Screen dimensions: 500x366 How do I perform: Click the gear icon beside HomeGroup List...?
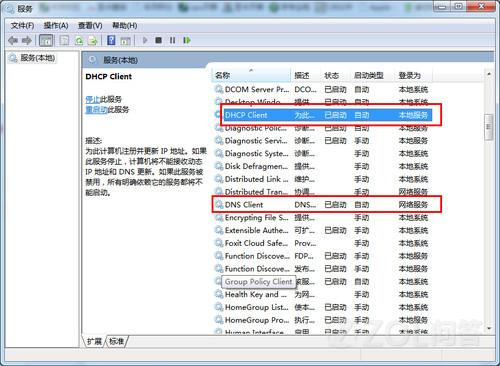(x=219, y=307)
